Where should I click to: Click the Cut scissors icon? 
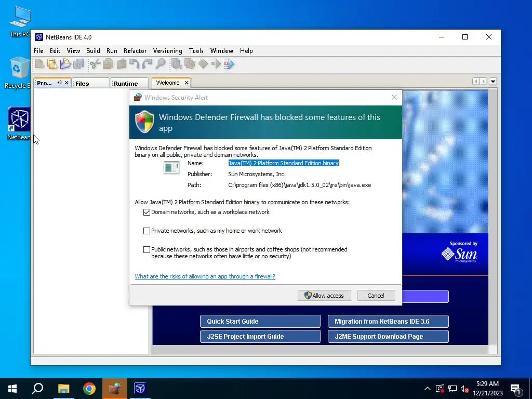pos(96,64)
